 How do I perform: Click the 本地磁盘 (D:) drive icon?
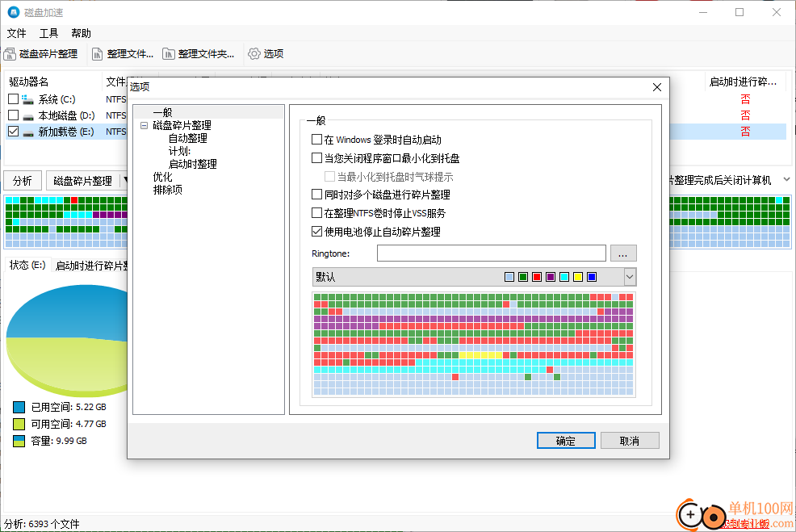28,115
